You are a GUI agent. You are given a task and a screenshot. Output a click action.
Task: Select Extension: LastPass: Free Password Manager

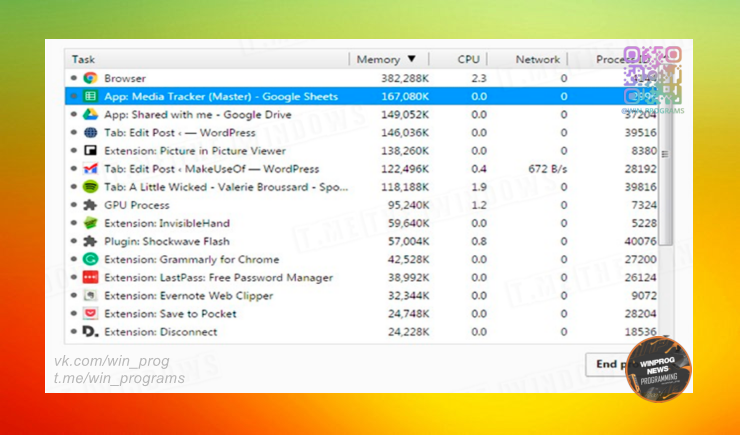362,277
